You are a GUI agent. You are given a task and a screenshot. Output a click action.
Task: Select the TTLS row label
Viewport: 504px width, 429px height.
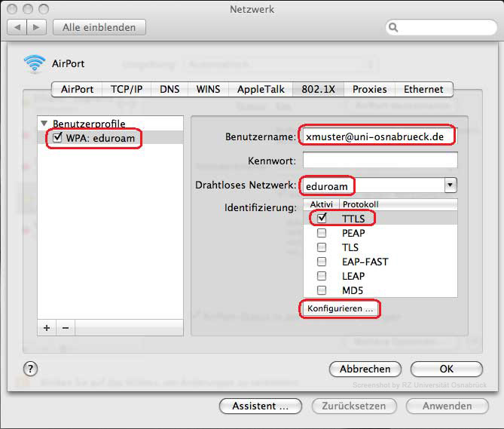353,219
